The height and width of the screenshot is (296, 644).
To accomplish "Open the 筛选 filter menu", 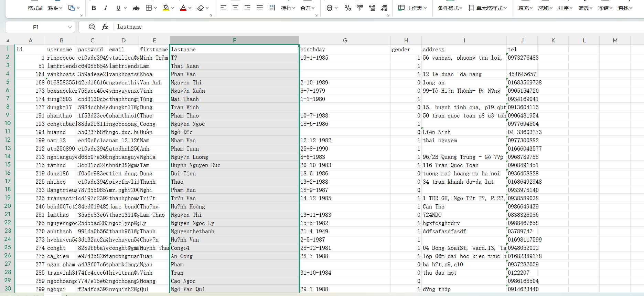I will (585, 8).
